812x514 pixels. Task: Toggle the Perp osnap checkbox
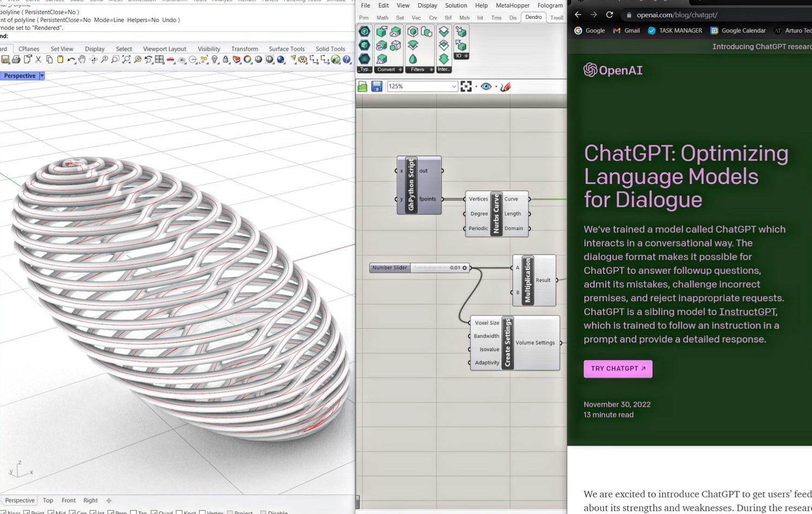110,512
